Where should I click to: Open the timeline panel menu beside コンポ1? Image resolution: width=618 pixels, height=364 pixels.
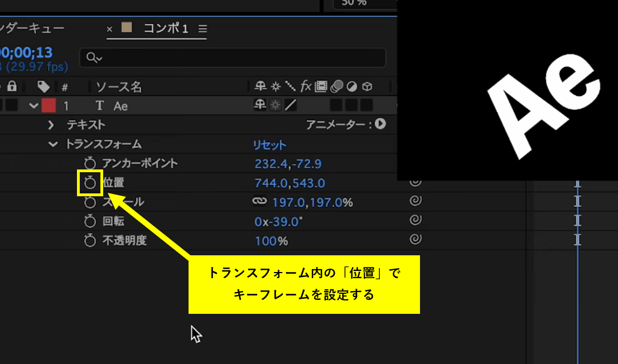coord(202,29)
